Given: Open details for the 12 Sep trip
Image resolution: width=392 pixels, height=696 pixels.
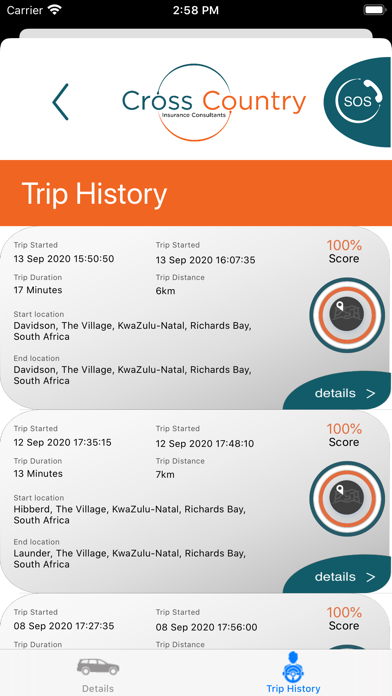Looking at the screenshot, I should point(337,574).
